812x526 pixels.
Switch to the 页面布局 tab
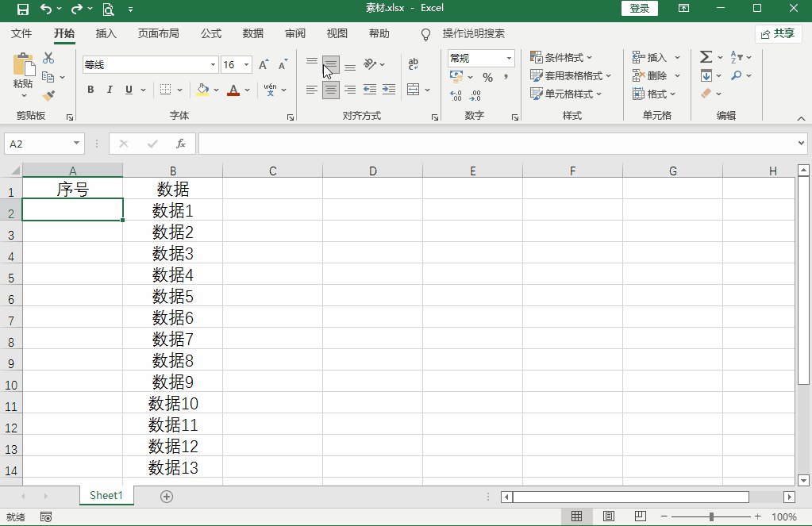coord(159,33)
